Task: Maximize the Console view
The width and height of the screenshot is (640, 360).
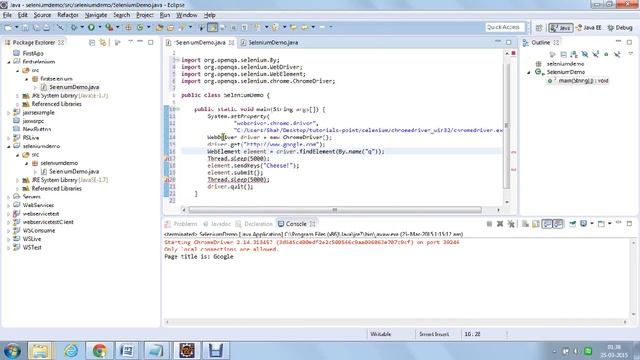Action: [x=629, y=224]
